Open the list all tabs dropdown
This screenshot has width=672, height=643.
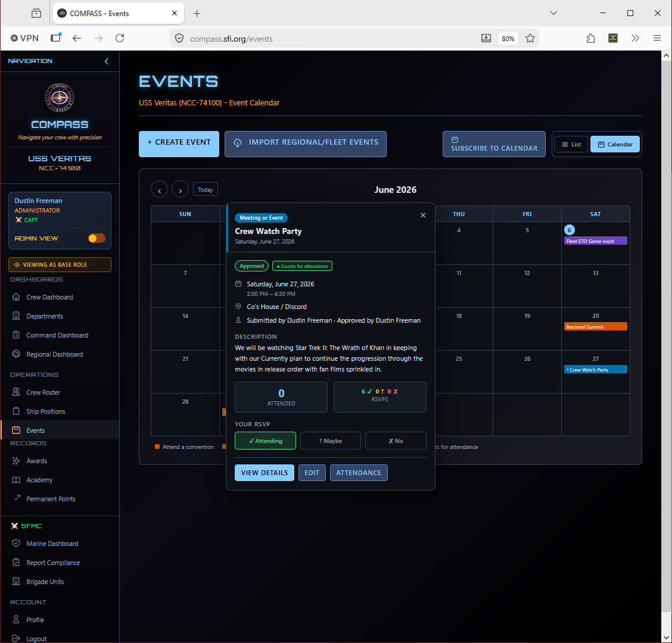(553, 13)
